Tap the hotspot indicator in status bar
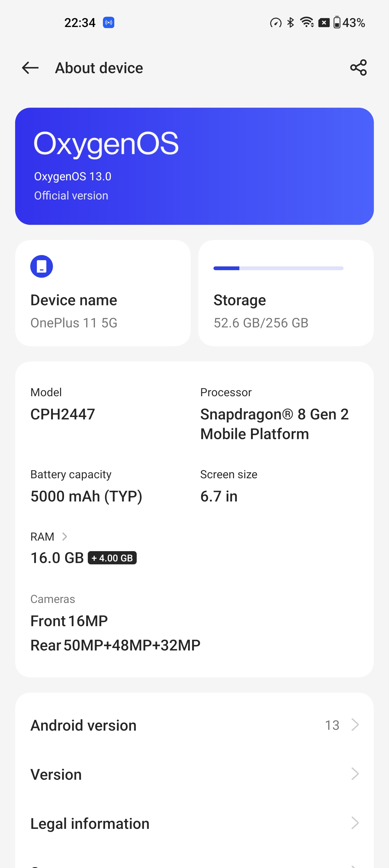Viewport: 389px width, 868px height. tap(109, 23)
